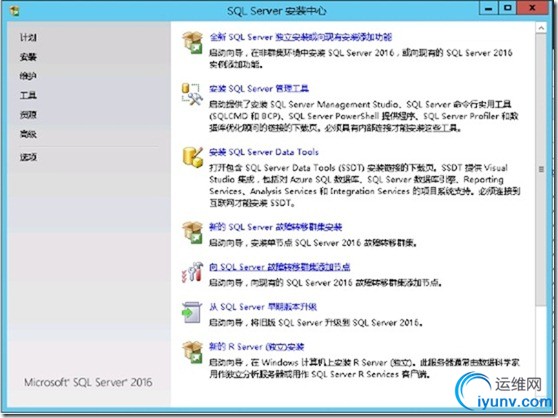
Task: Launch 新的 R Server (独立)安装 link
Action: (257, 346)
